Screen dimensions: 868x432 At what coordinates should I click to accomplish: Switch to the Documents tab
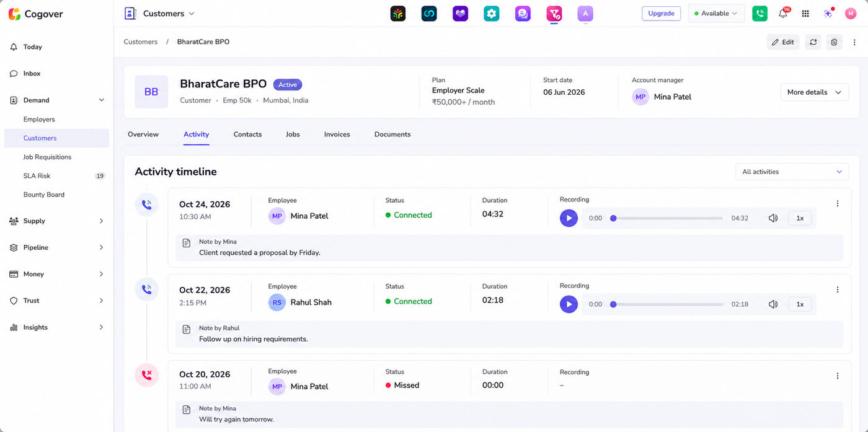pos(392,134)
